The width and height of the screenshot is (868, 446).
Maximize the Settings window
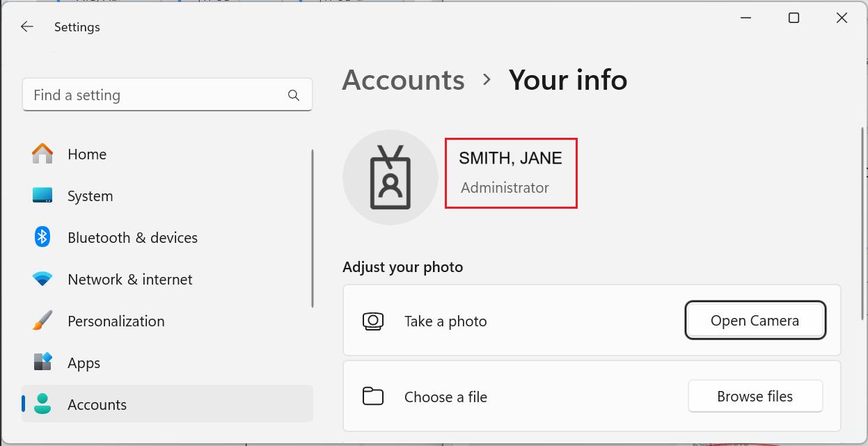tap(794, 19)
